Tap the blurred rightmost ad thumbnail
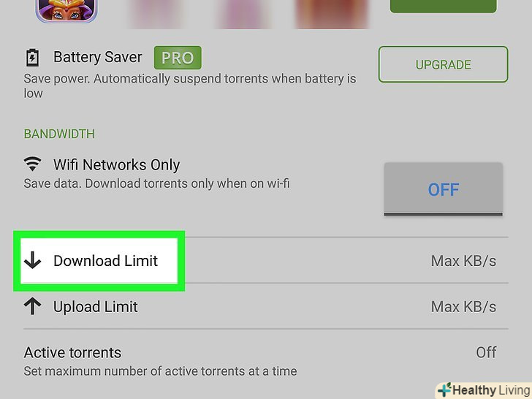The height and width of the screenshot is (399, 532). tap(332, 14)
